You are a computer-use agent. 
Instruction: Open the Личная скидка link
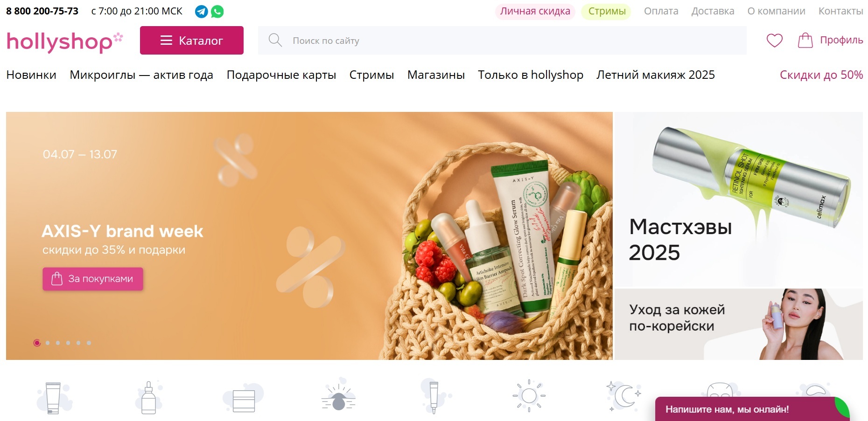(x=535, y=11)
